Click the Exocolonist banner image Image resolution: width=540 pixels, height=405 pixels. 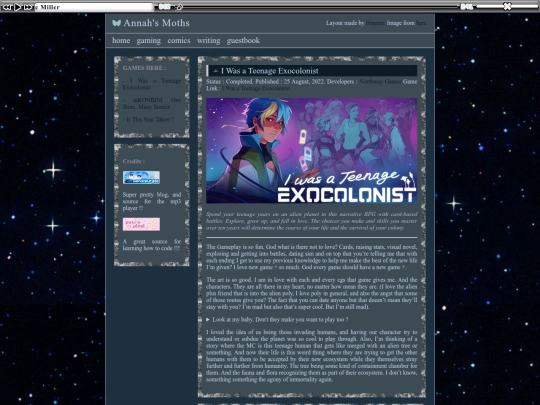[312, 150]
